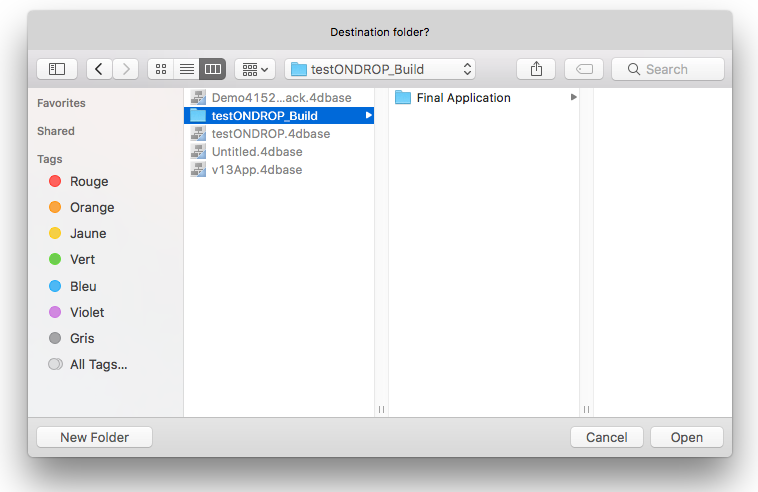This screenshot has width=758, height=492.
Task: Click the New Folder button
Action: pos(94,437)
